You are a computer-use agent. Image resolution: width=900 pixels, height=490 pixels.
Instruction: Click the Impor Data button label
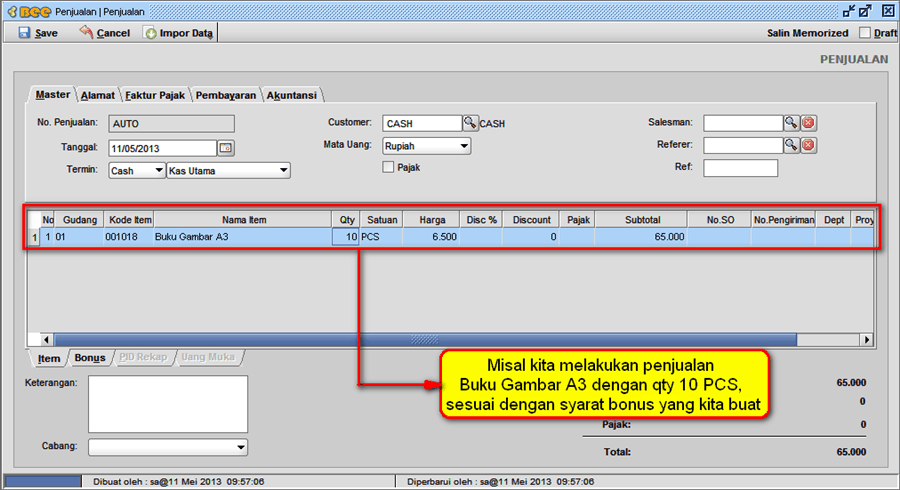186,33
